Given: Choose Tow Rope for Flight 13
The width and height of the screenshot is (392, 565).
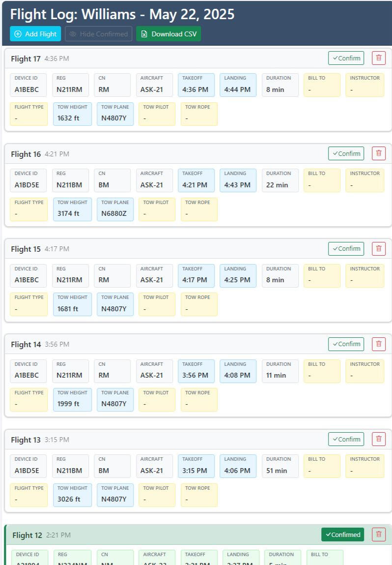Looking at the screenshot, I should (199, 495).
